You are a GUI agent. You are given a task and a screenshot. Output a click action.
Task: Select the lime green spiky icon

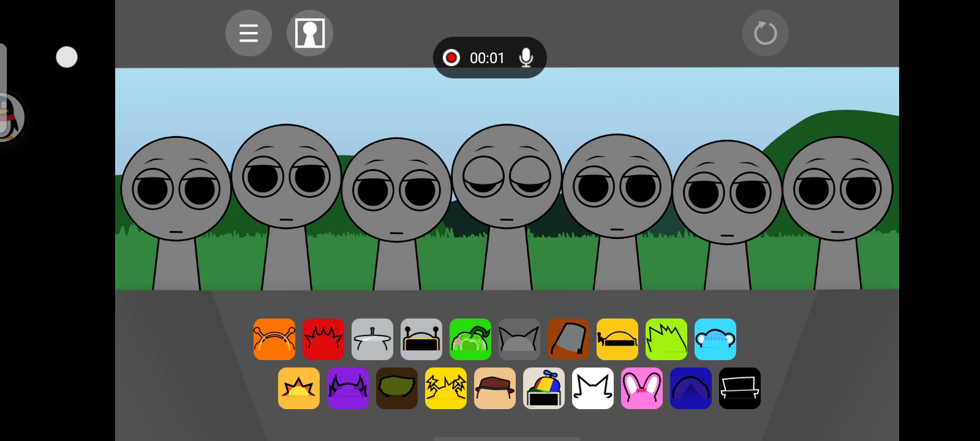pyautogui.click(x=666, y=339)
